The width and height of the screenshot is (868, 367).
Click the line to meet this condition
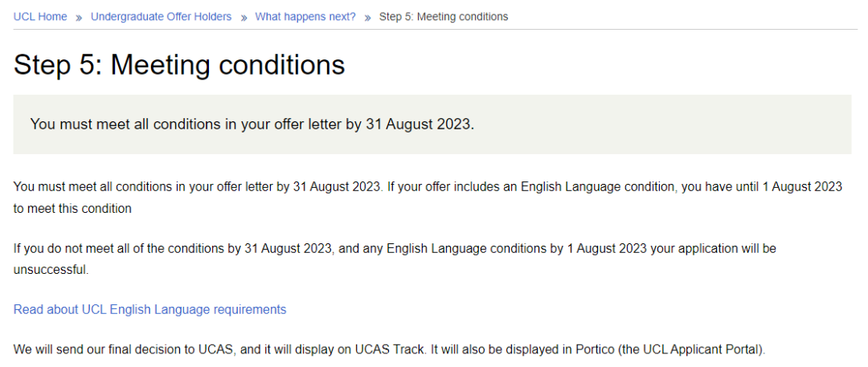coord(72,208)
